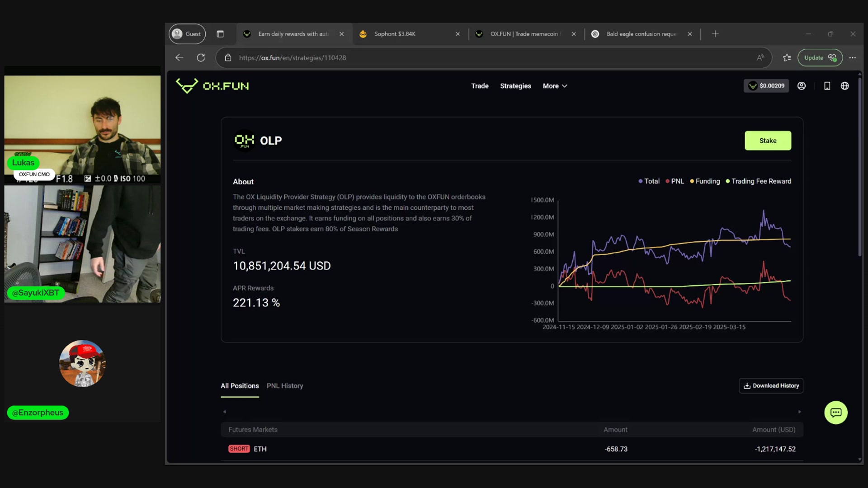Switch to Bald eagle confusion browser tab

pyautogui.click(x=642, y=34)
